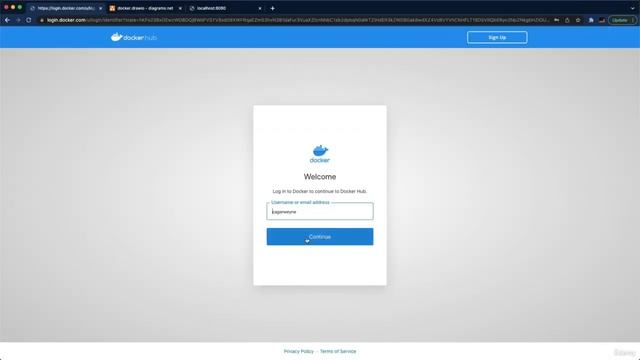Bookmark this page with the star icon
This screenshot has height=360, width=640.
coord(578,20)
